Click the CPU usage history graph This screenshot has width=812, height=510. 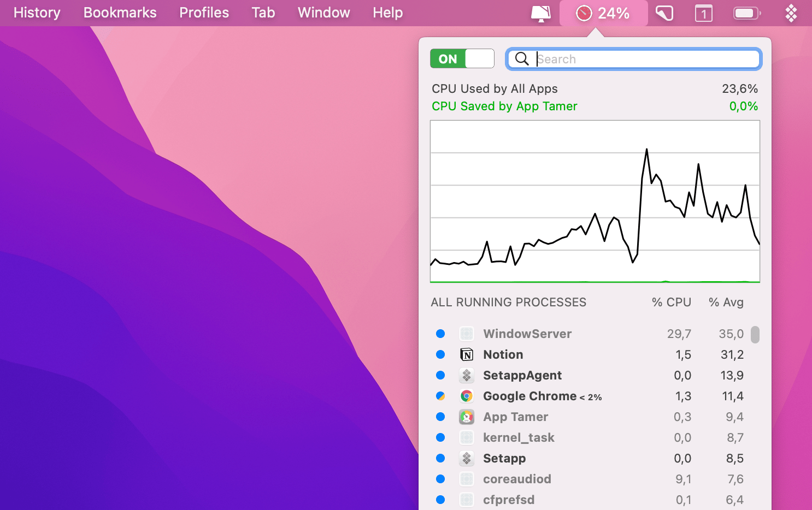point(595,201)
